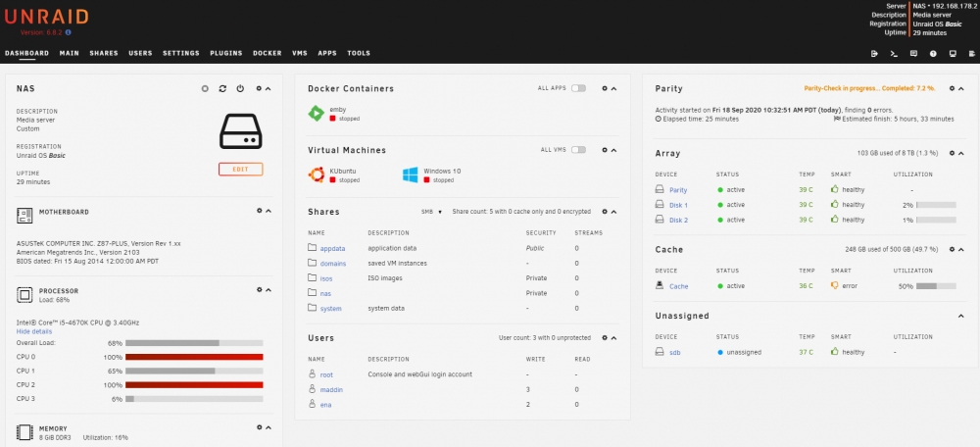Open the System Log icon in top toolbar

tap(972, 54)
